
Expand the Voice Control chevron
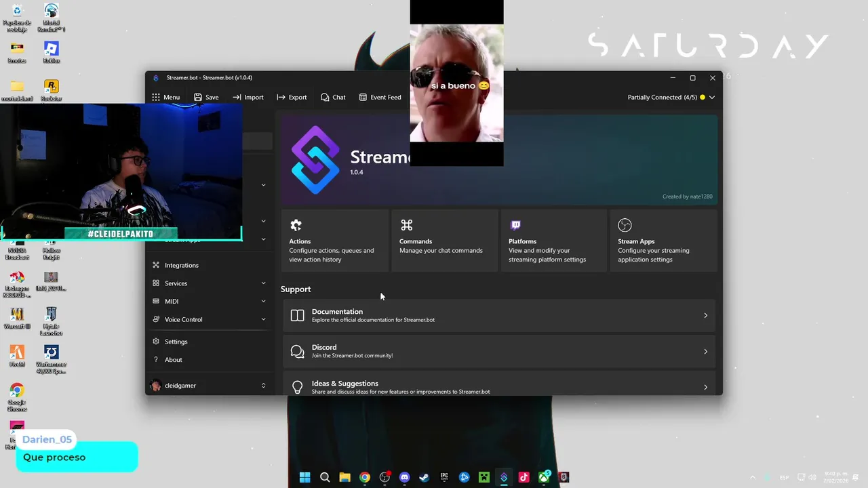click(263, 319)
